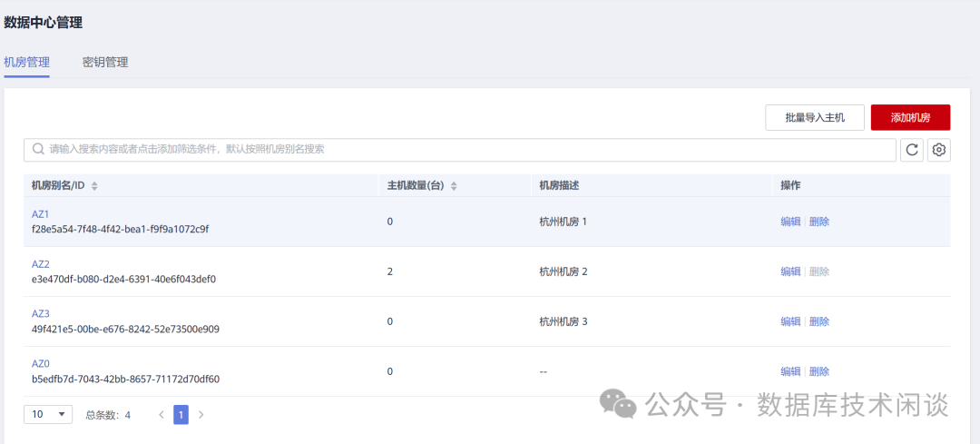Click the 添加机房 button
980x444 pixels.
point(910,118)
